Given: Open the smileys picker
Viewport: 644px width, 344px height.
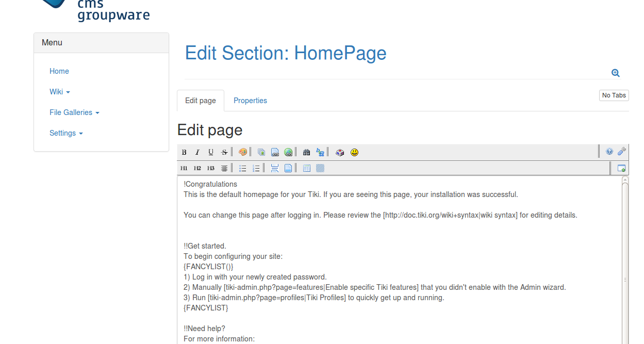Looking at the screenshot, I should coord(354,152).
